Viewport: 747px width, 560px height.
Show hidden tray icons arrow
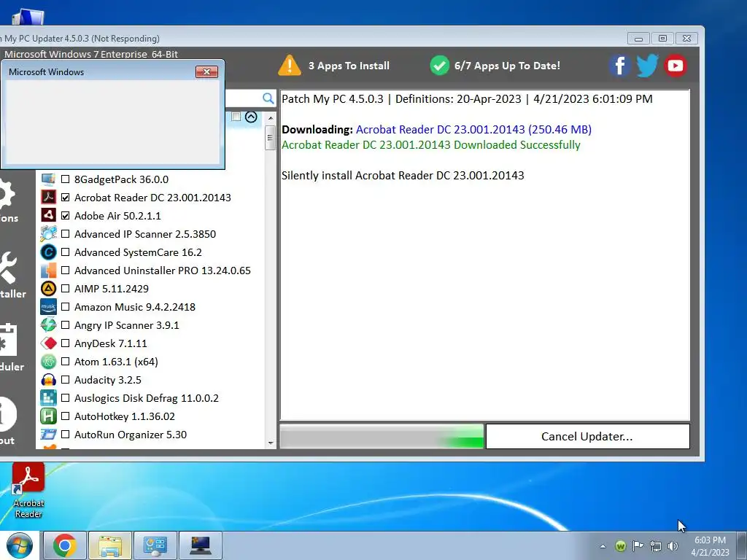pyautogui.click(x=603, y=546)
